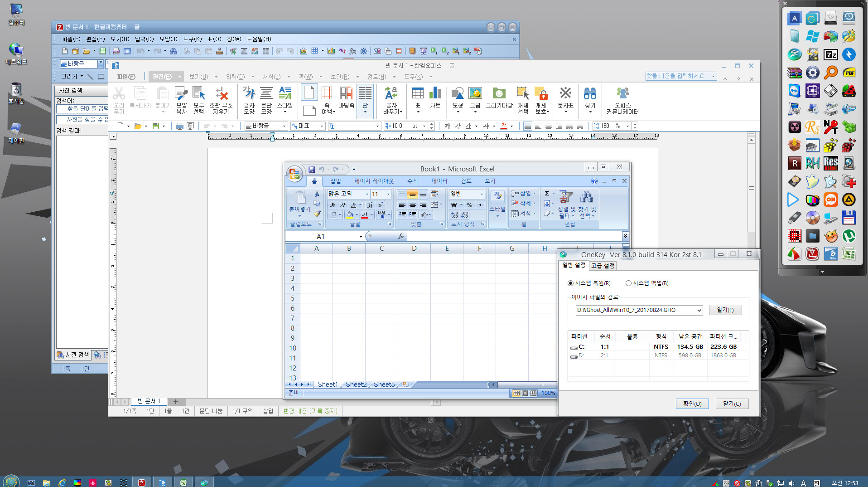Click Hancom red font color 가 swatch

504,126
